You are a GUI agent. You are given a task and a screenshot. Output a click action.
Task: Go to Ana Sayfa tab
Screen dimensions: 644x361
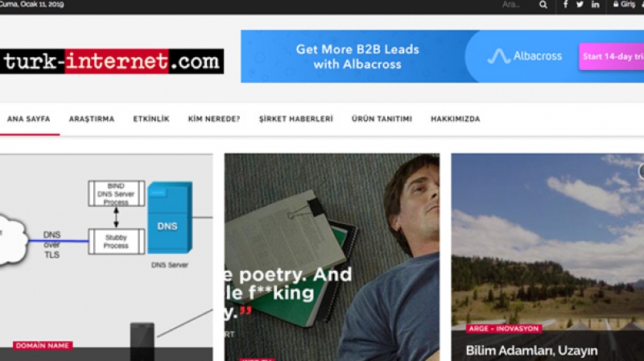pyautogui.click(x=29, y=118)
